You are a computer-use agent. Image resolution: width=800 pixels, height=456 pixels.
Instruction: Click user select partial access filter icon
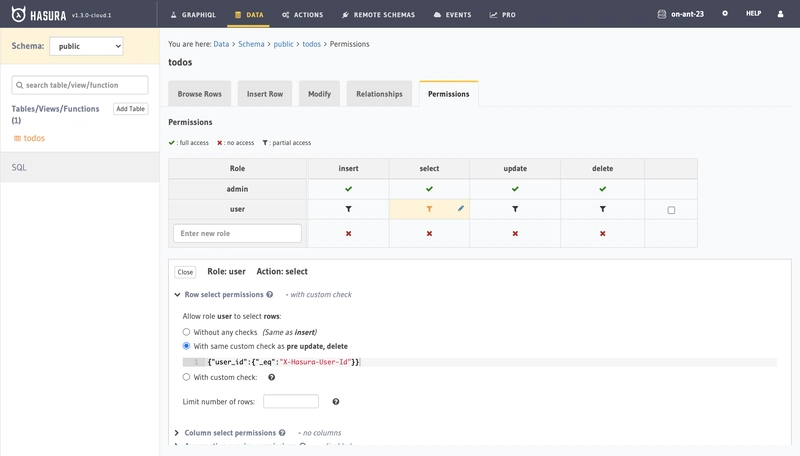[x=429, y=209]
